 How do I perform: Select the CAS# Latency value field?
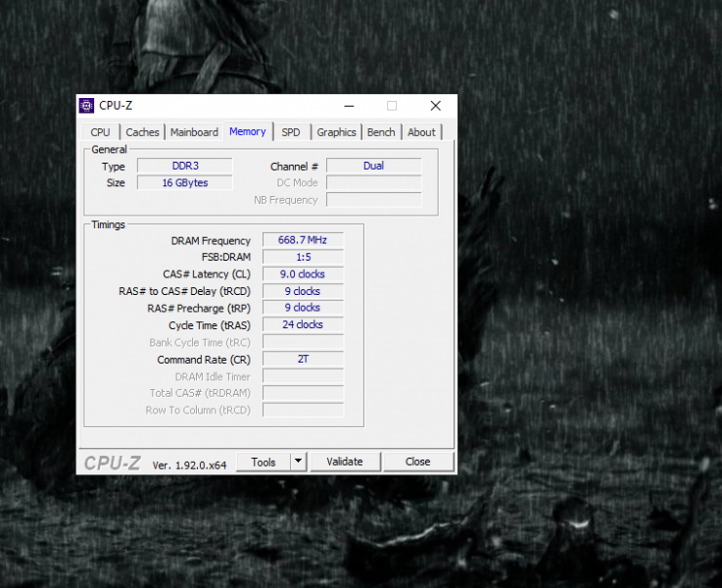coord(303,274)
